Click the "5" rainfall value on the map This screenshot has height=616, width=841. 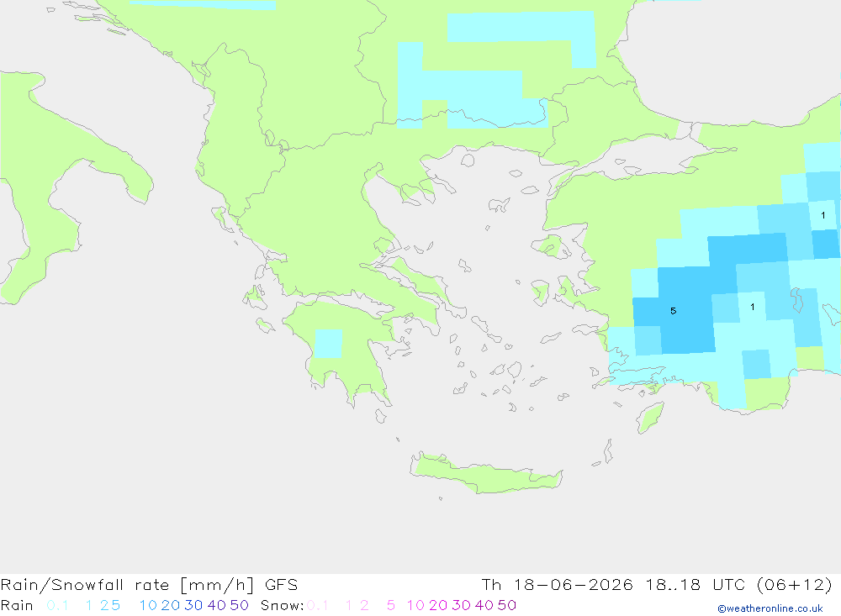coord(673,311)
